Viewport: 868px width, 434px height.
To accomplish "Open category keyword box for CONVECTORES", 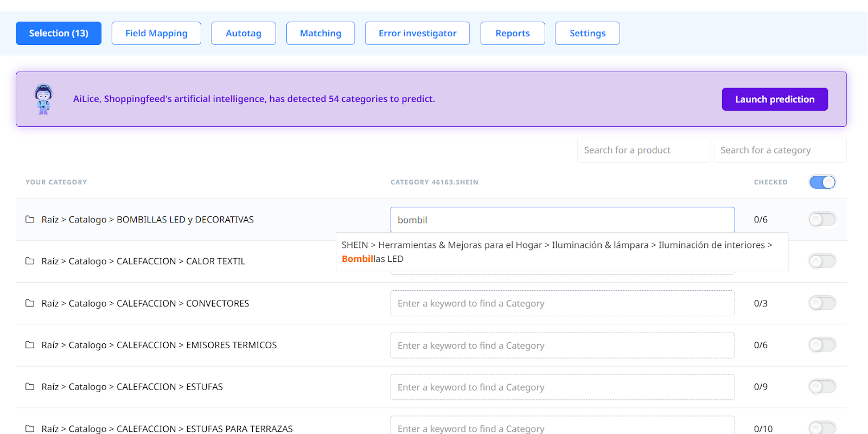I will tap(562, 303).
